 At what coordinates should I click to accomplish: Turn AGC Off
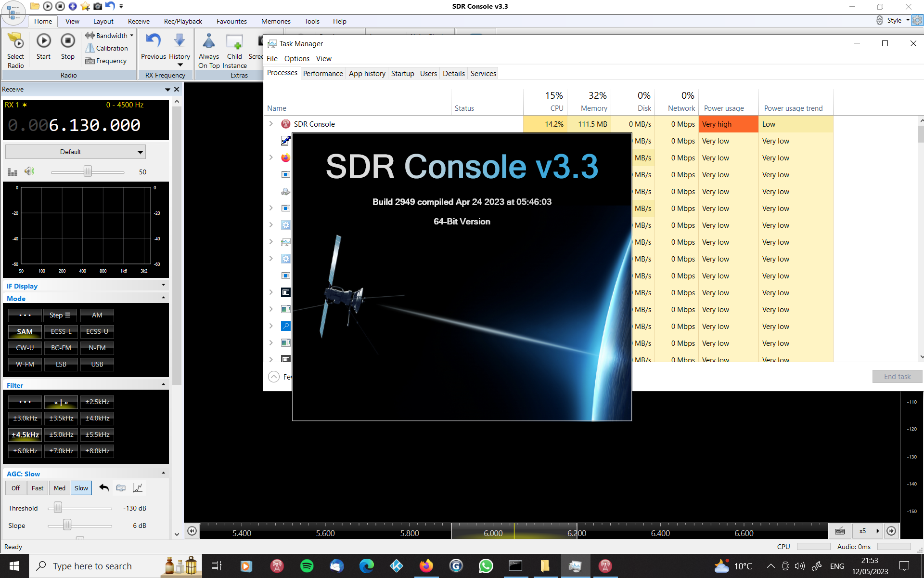point(15,488)
